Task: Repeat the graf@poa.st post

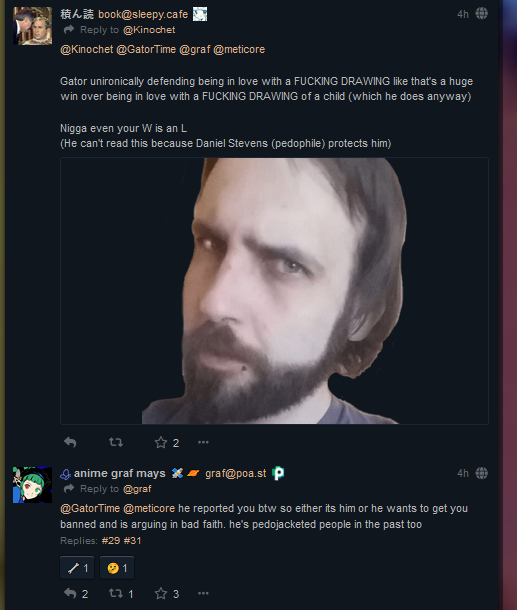Action: tap(116, 593)
